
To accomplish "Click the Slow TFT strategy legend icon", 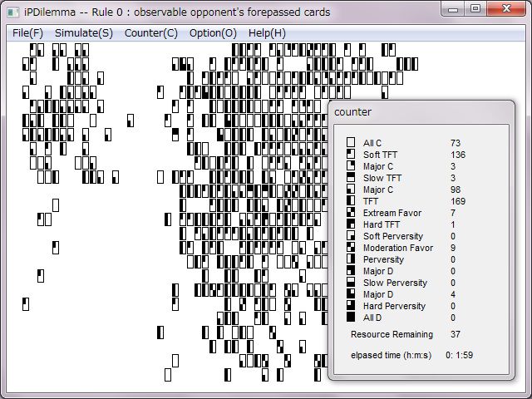I will click(x=351, y=177).
